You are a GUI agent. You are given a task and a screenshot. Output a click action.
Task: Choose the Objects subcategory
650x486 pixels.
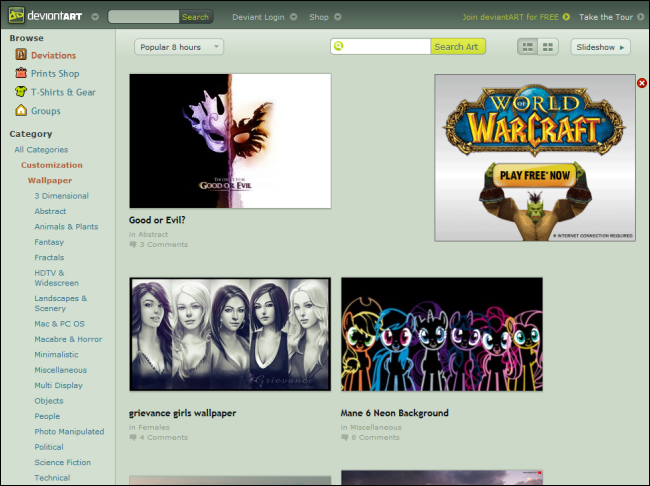pos(49,401)
